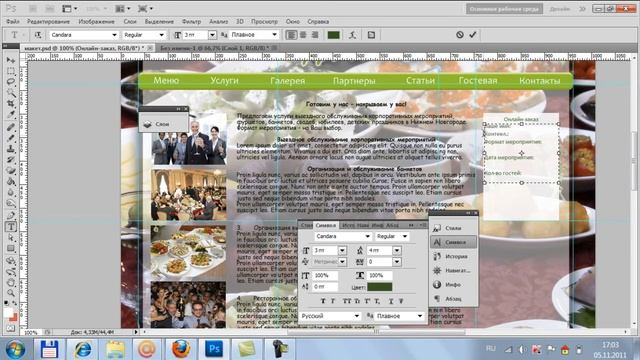
Task: Select the Rectangular Marquee tool
Action: pyautogui.click(x=11, y=71)
